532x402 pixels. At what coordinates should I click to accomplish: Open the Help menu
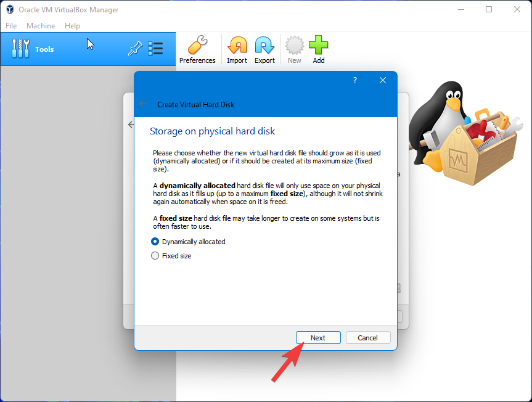click(x=72, y=25)
